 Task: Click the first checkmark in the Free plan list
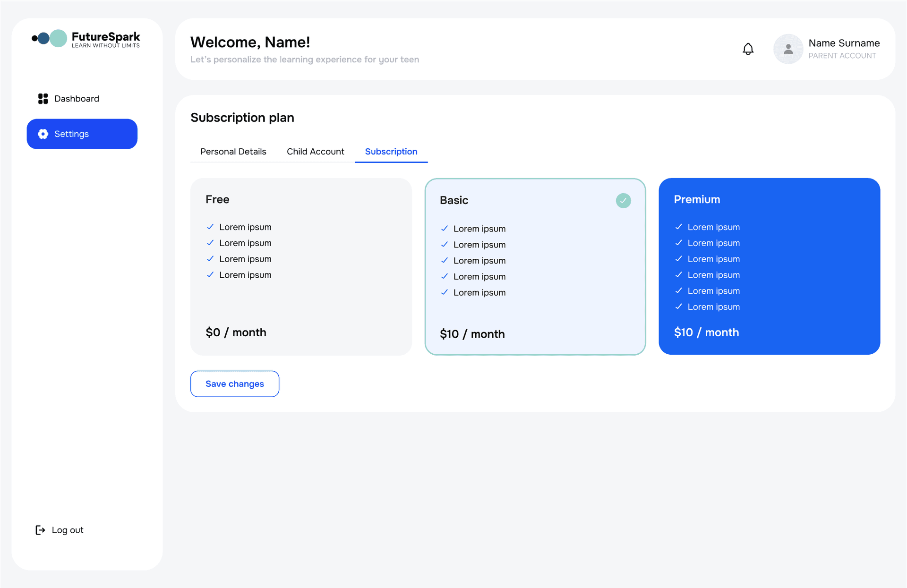tap(210, 227)
